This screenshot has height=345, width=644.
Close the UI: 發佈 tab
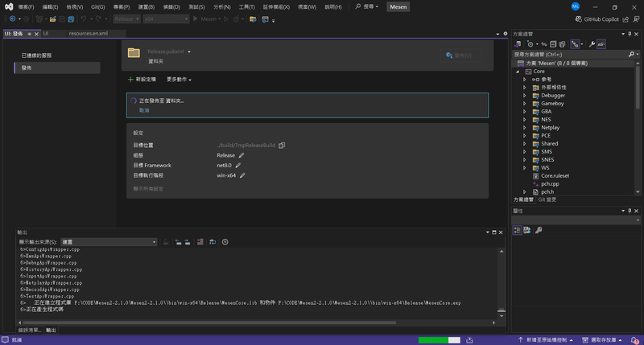[x=36, y=34]
